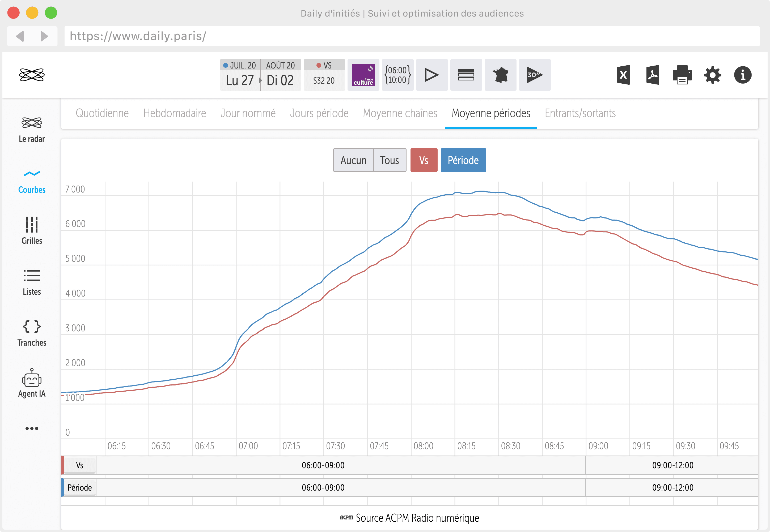
Task: Click the play triangle toolbar button
Action: (432, 75)
